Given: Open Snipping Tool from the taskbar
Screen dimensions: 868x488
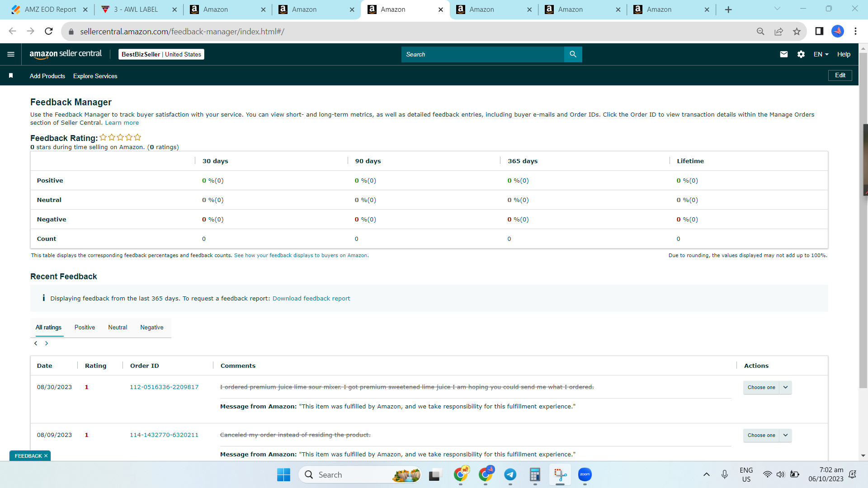Looking at the screenshot, I should click(560, 474).
